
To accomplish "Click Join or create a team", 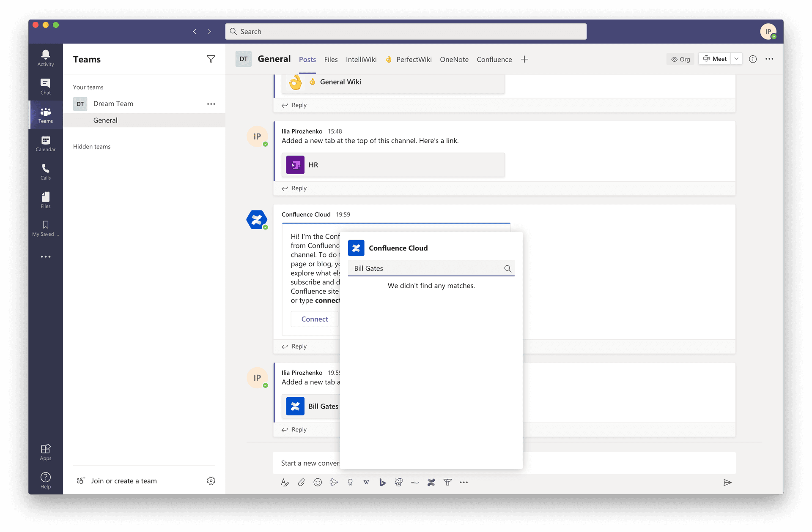I will pos(123,480).
